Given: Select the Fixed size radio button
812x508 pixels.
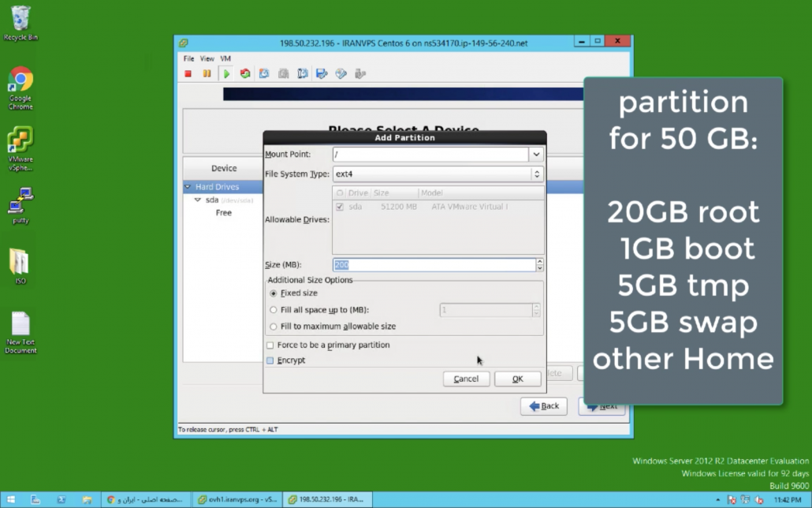Looking at the screenshot, I should tap(274, 293).
